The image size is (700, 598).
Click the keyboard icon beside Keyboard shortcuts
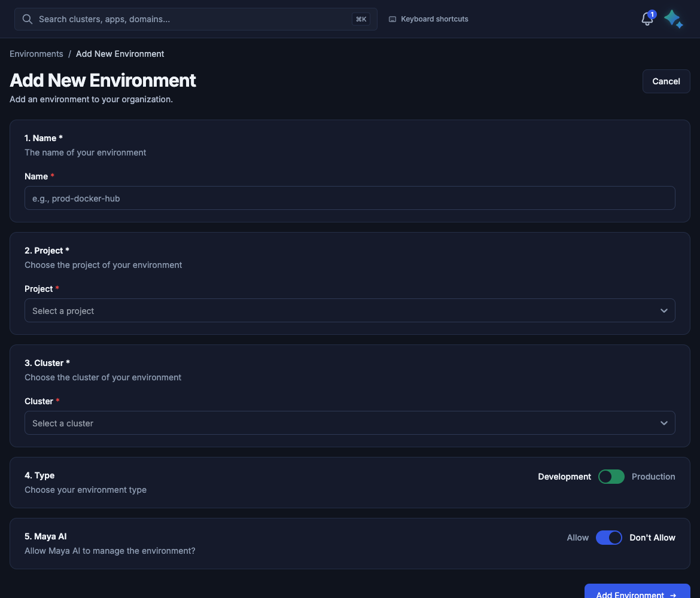pyautogui.click(x=392, y=19)
